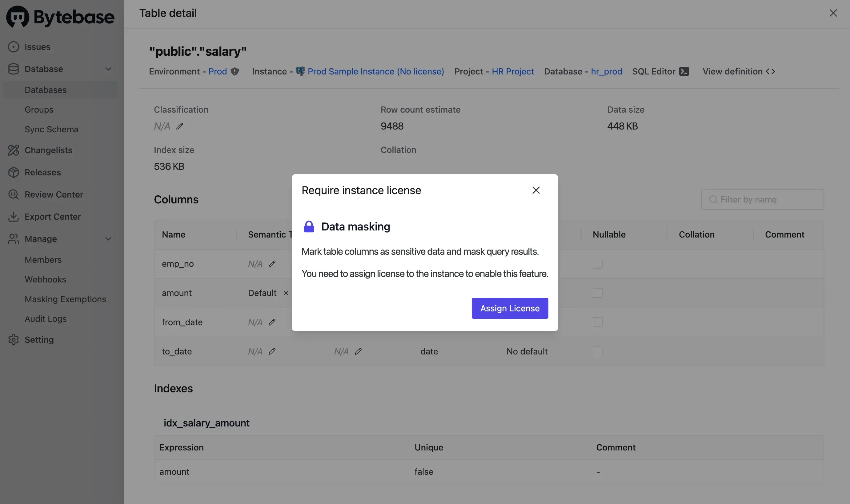Viewport: 850px width, 504px height.
Task: Check the Nullable box for amount column
Action: click(x=597, y=293)
